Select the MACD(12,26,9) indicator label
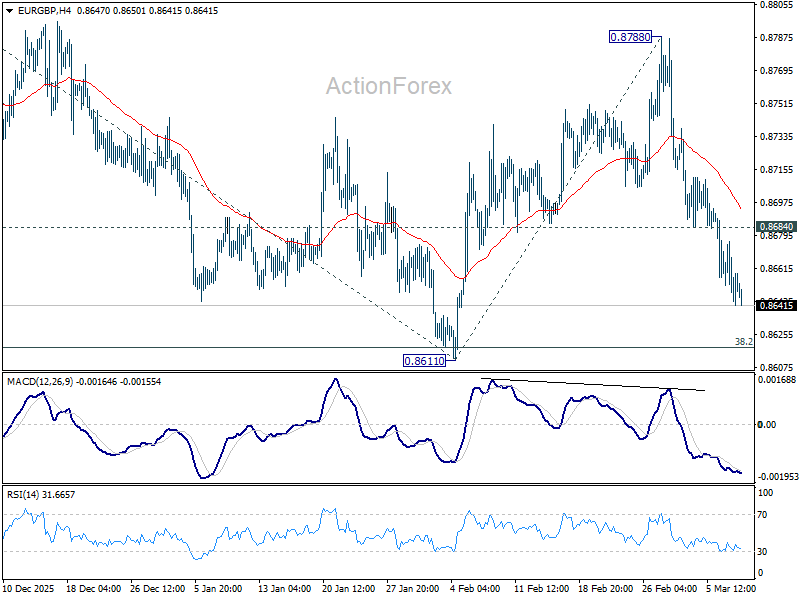Viewport: 800px width, 600px height. coord(40,382)
